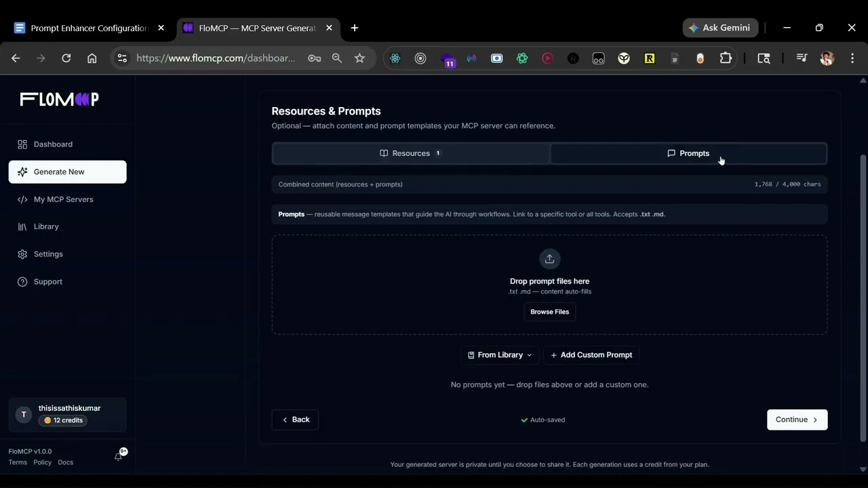Click the scrollbar down arrow
This screenshot has height=488, width=868.
pyautogui.click(x=863, y=469)
